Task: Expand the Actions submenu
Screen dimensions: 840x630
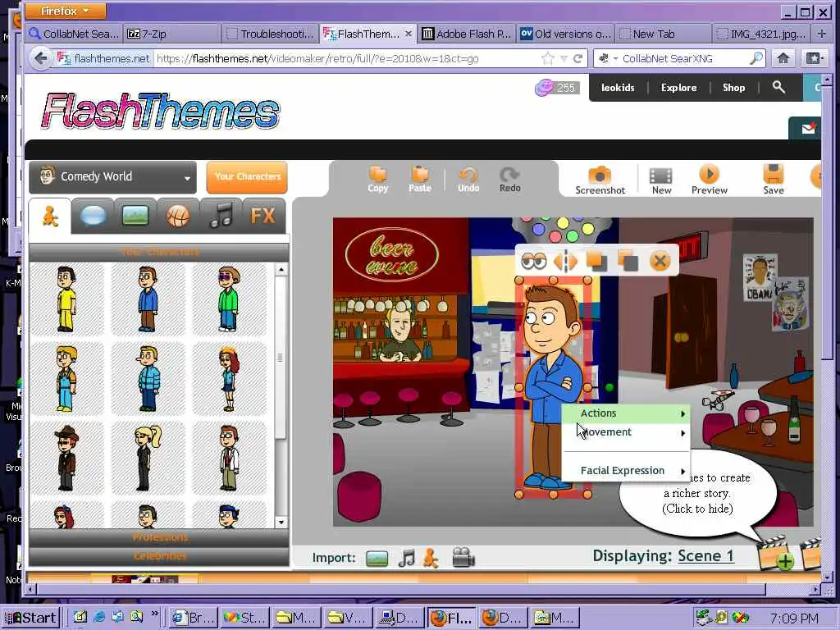Action: tap(626, 413)
